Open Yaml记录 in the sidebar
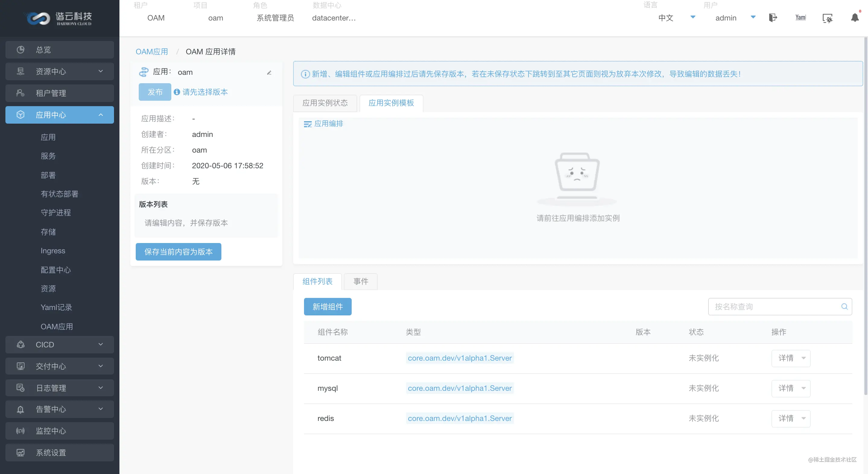This screenshot has height=474, width=868. point(57,308)
